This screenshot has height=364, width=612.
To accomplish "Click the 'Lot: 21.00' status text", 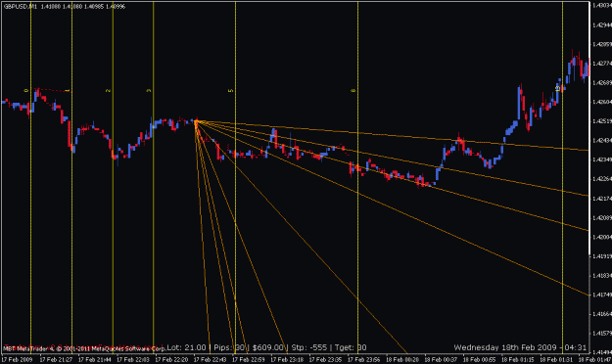I will click(187, 347).
